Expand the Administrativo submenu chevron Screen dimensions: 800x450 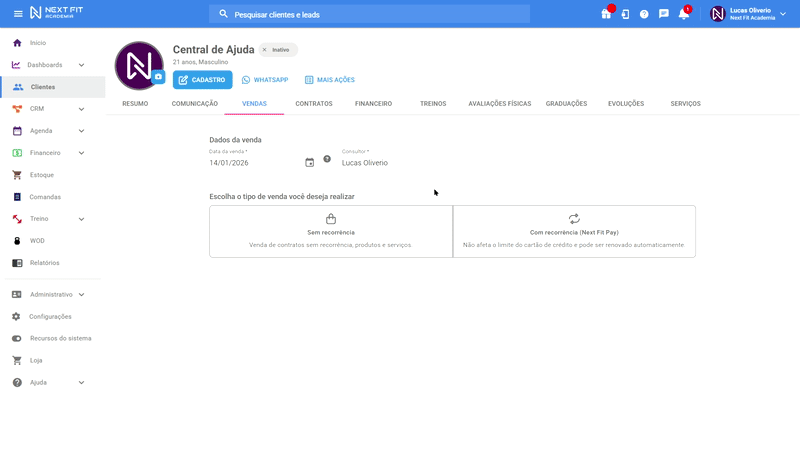coord(81,294)
